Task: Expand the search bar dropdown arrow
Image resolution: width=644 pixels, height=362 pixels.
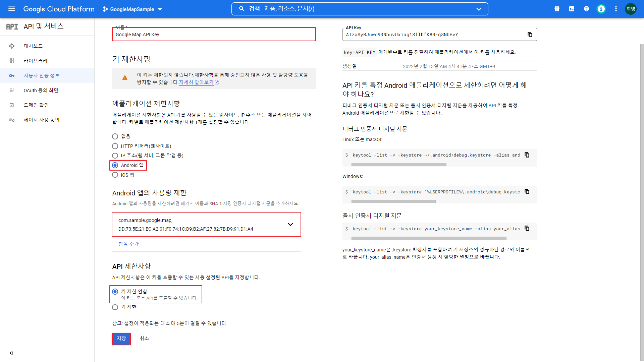Action: (479, 9)
